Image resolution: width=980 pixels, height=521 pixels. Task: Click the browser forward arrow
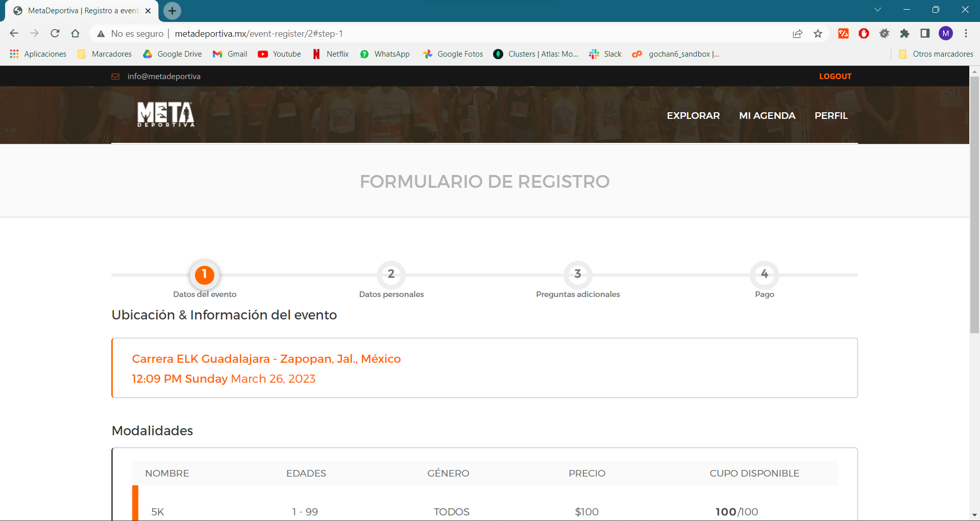pos(34,33)
